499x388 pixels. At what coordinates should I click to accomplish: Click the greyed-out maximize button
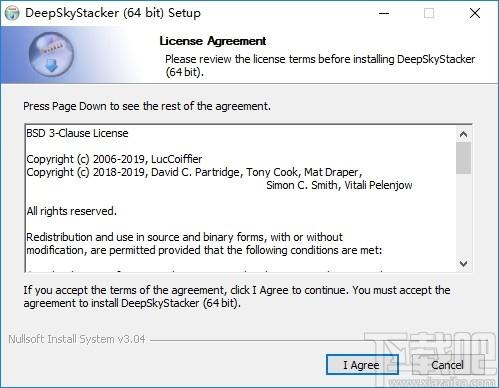(x=429, y=13)
